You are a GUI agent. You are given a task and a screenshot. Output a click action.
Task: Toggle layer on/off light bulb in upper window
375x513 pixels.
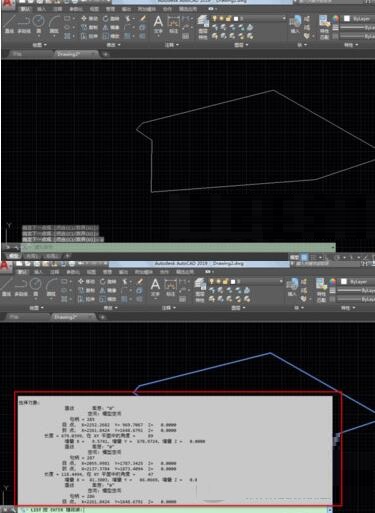[x=214, y=19]
